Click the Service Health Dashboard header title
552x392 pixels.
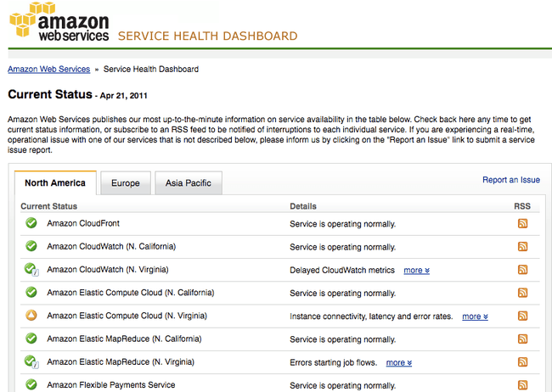tap(208, 36)
